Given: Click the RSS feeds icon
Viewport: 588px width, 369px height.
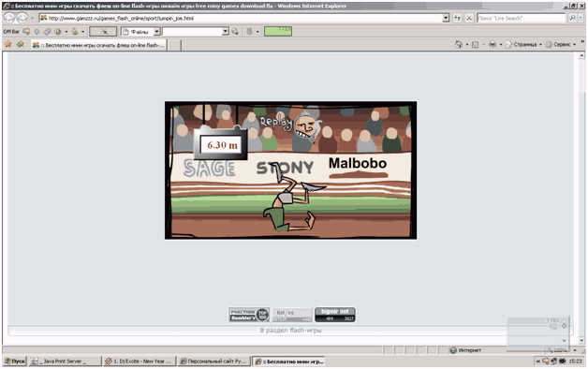Looking at the screenshot, I should [x=475, y=44].
